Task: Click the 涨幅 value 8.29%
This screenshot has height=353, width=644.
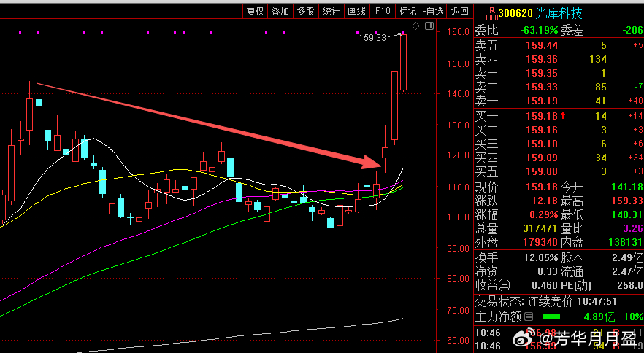Action: click(545, 214)
